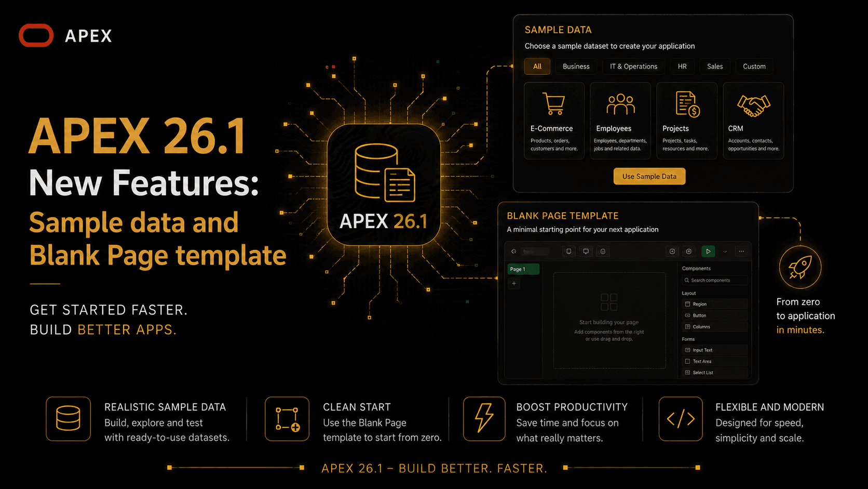
Task: Add the Region layout component
Action: point(715,304)
